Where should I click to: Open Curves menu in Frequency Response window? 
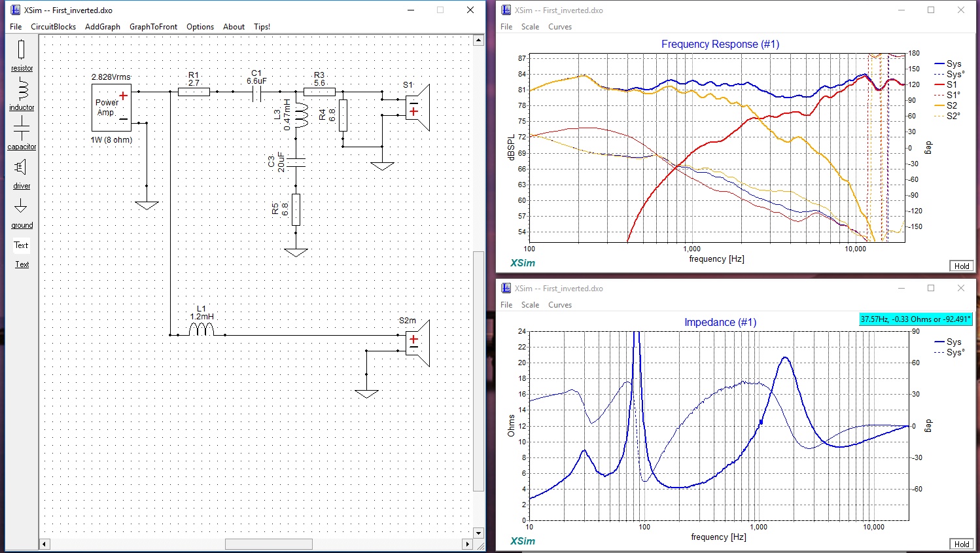(560, 27)
